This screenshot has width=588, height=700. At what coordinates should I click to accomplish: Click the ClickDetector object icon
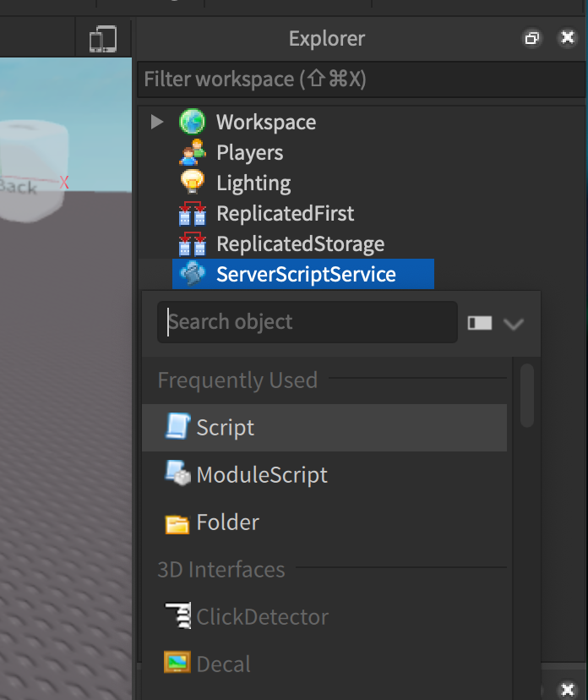click(x=177, y=615)
